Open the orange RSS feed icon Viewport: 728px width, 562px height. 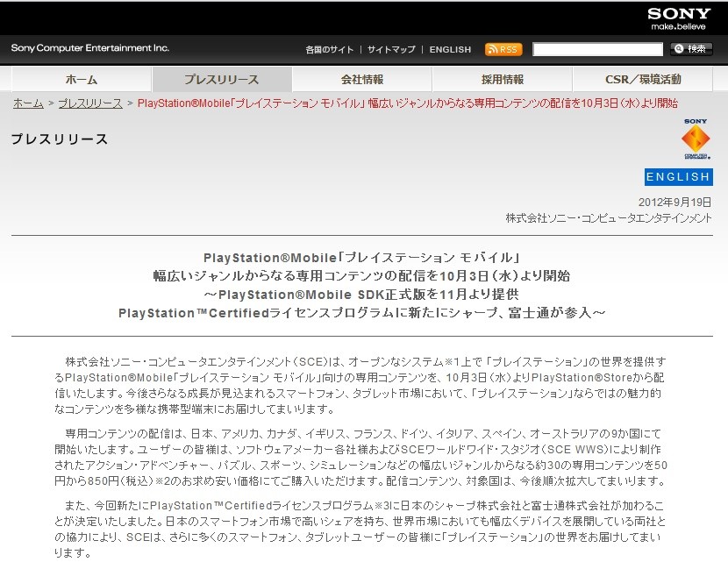[503, 49]
